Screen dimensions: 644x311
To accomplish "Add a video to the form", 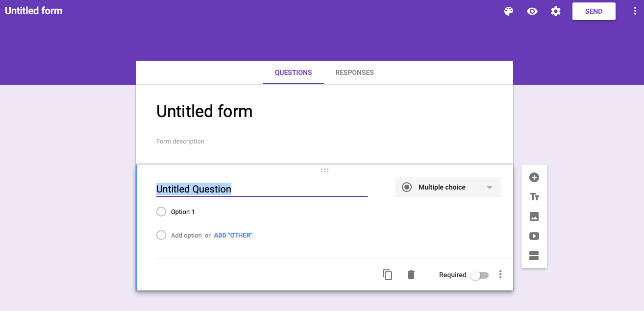I will (534, 236).
